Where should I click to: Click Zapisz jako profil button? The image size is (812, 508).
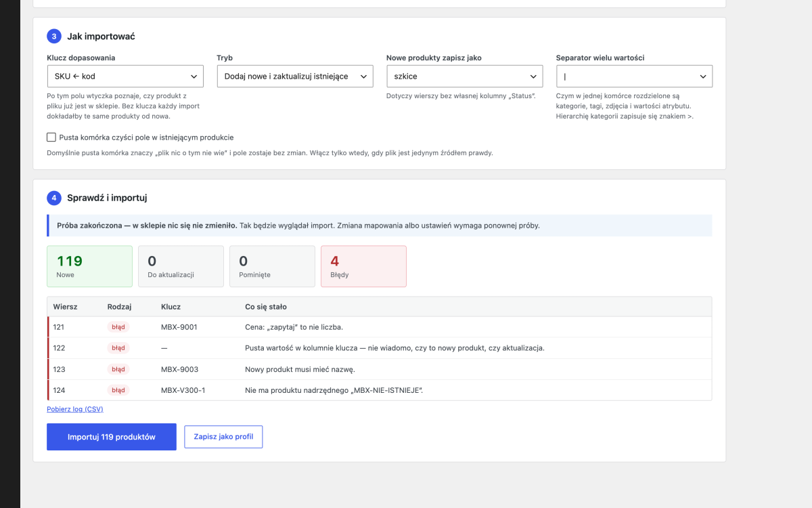coord(223,437)
